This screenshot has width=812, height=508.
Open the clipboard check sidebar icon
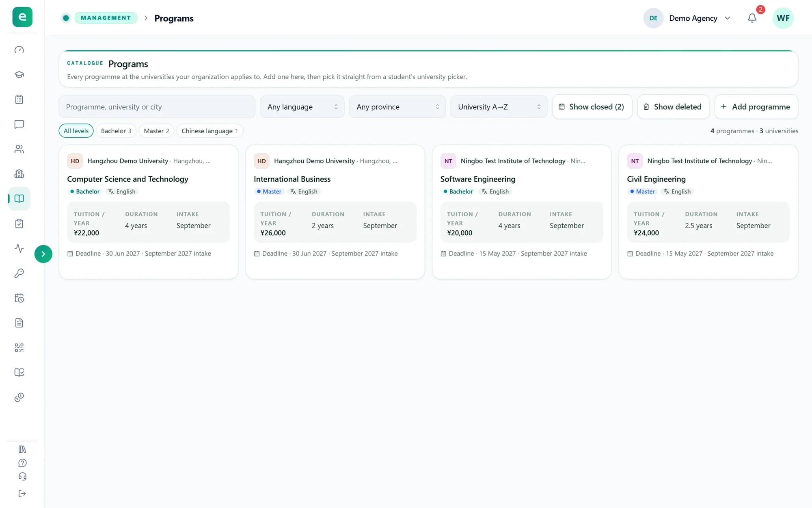[x=19, y=224]
